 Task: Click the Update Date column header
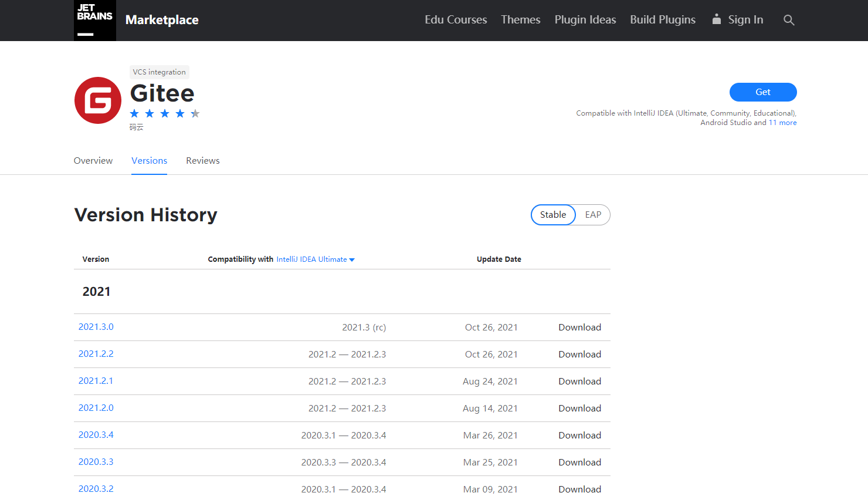pos(499,259)
